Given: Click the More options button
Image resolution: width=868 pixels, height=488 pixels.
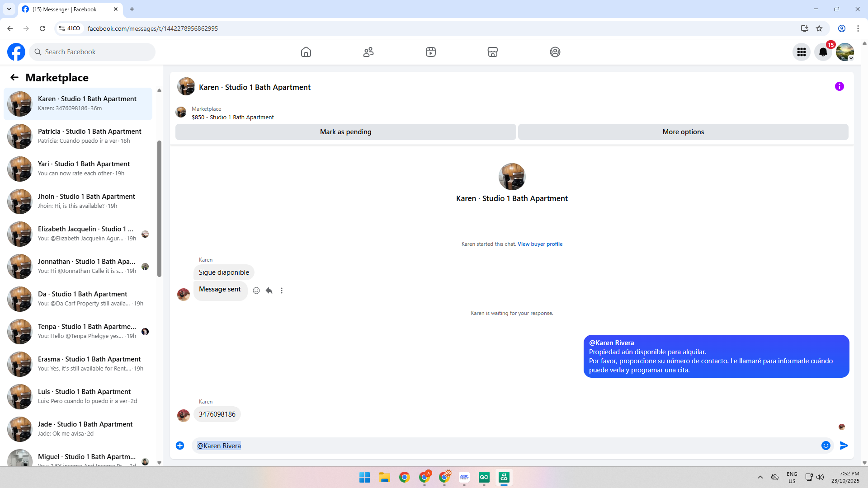Looking at the screenshot, I should pos(683,132).
